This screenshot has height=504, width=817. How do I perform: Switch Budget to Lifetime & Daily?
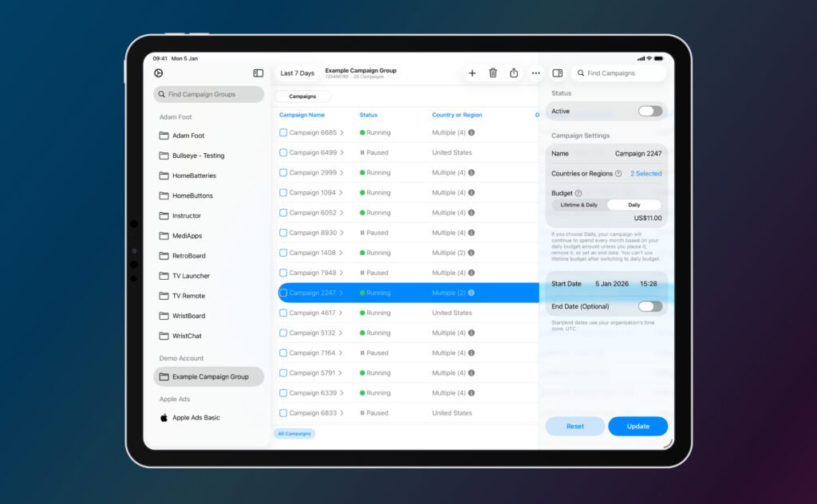tap(580, 204)
